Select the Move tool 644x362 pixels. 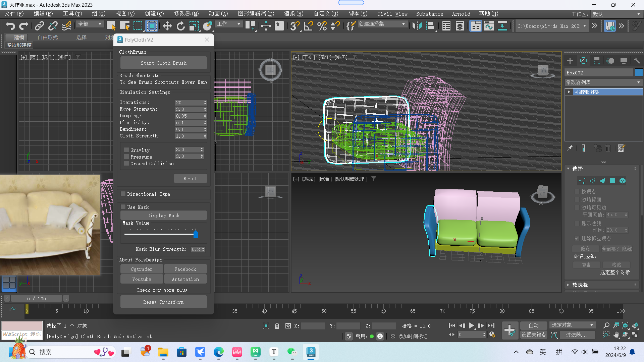(x=167, y=26)
